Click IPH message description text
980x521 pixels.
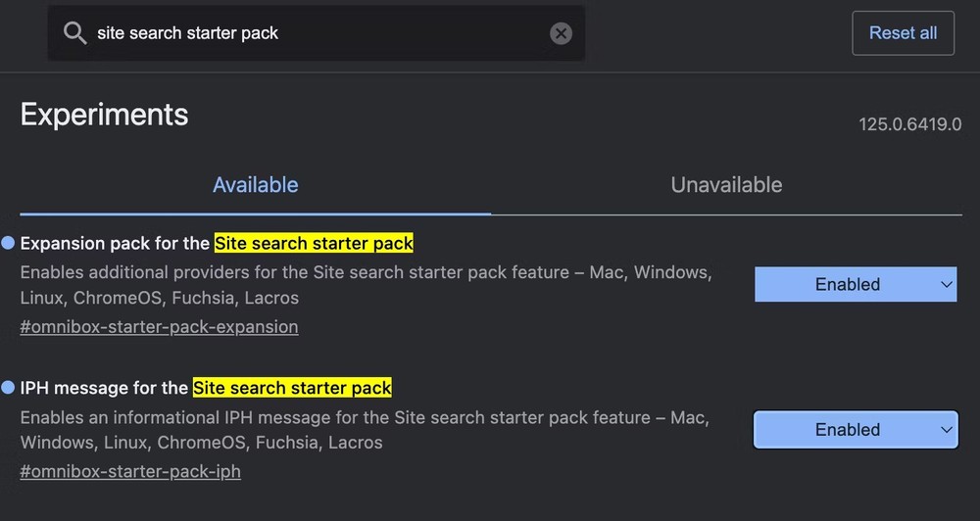coord(363,429)
